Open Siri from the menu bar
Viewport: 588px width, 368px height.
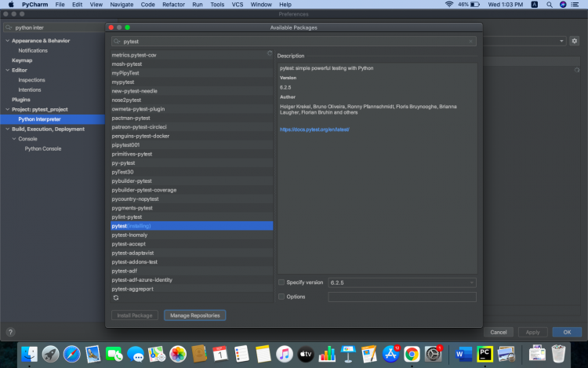tap(563, 5)
